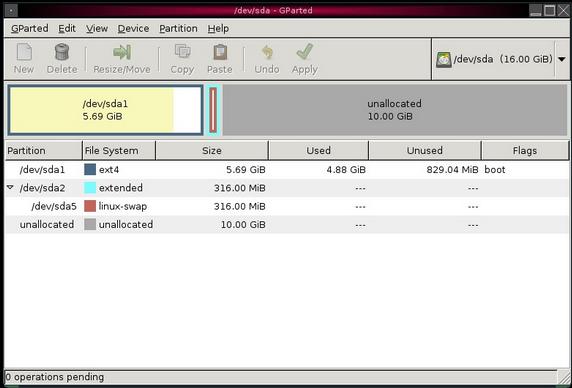Click the Apply checkmark icon
This screenshot has height=388, width=572.
click(305, 52)
